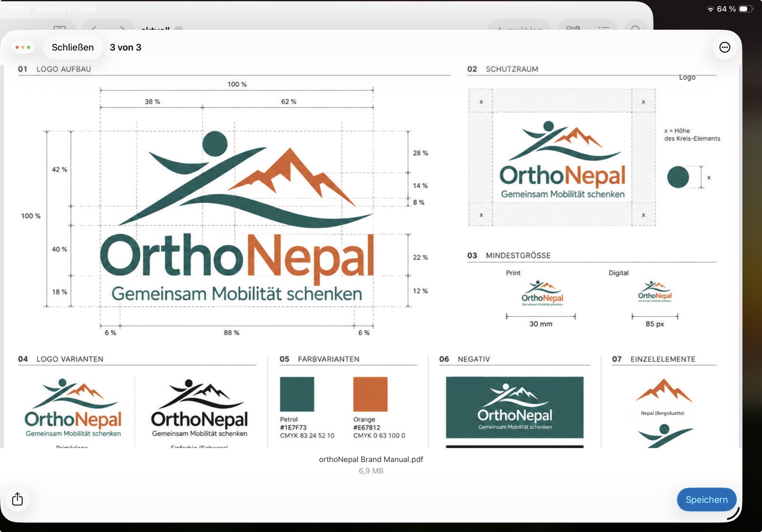This screenshot has height=532, width=762.
Task: Select the colored primary logo under Logo Varianten
Action: tap(73, 408)
